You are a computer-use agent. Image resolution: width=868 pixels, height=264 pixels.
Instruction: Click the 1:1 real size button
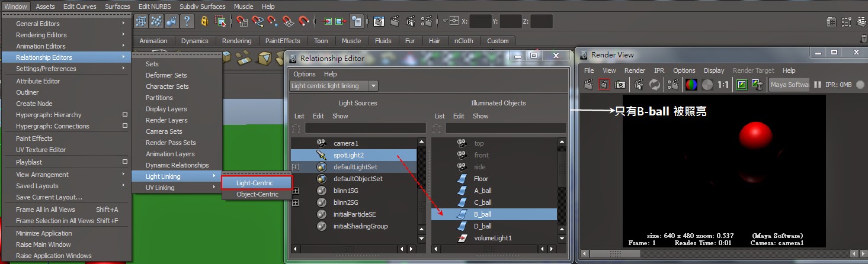click(723, 85)
